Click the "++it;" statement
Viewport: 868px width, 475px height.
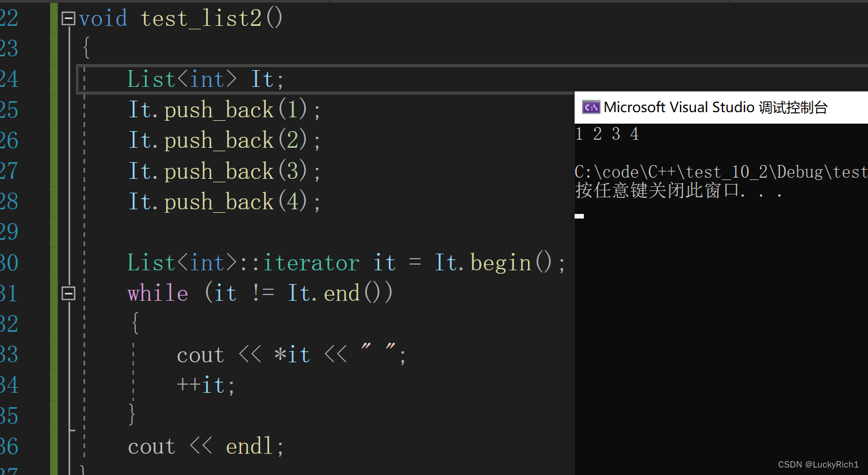point(206,385)
